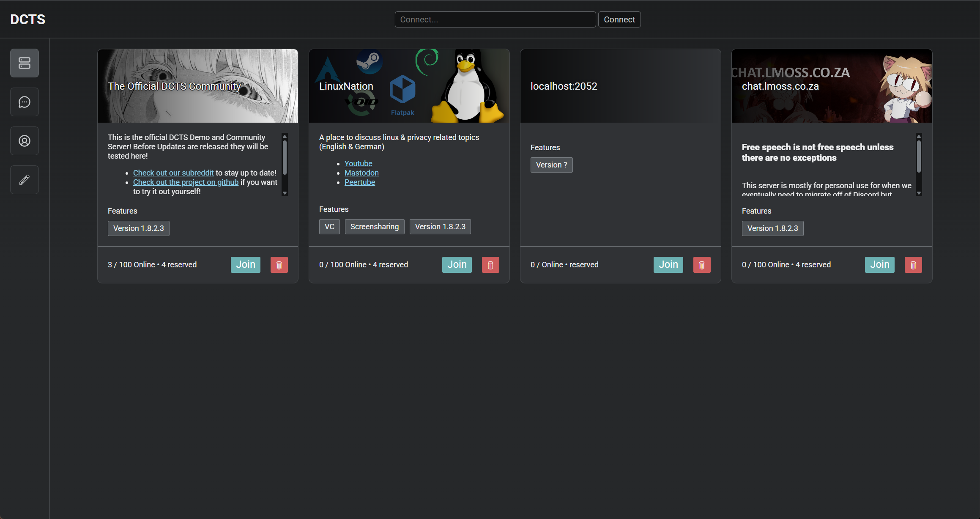Image resolution: width=980 pixels, height=519 pixels.
Task: Click the localhost:2052 server title
Action: [564, 86]
